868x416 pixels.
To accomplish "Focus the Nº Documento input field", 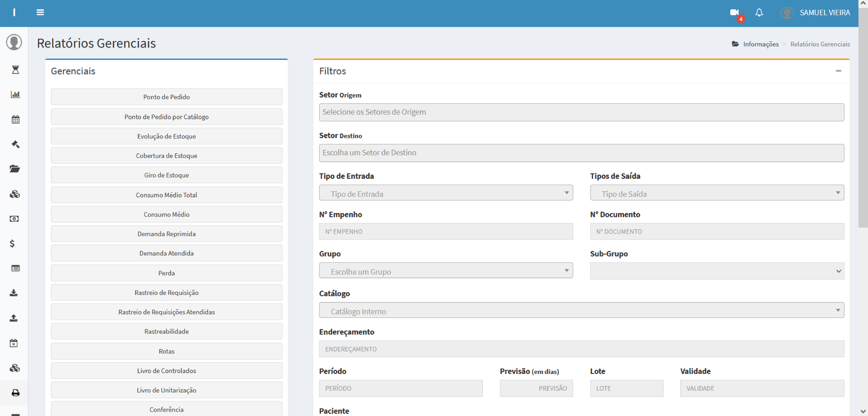I will click(717, 232).
